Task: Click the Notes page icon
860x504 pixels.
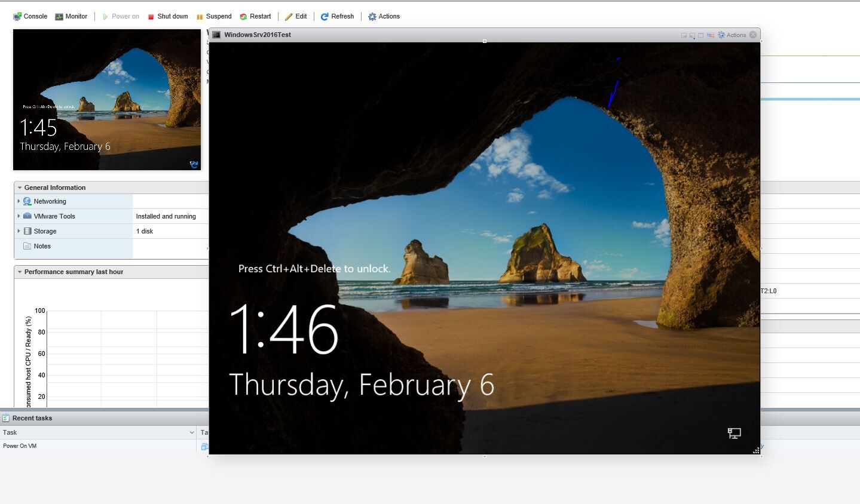Action: 27,246
